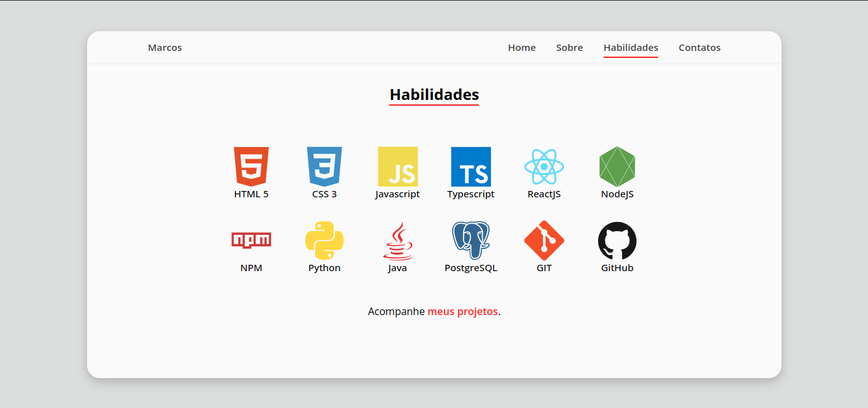
Task: Click the red NPM logo icon
Action: 251,240
